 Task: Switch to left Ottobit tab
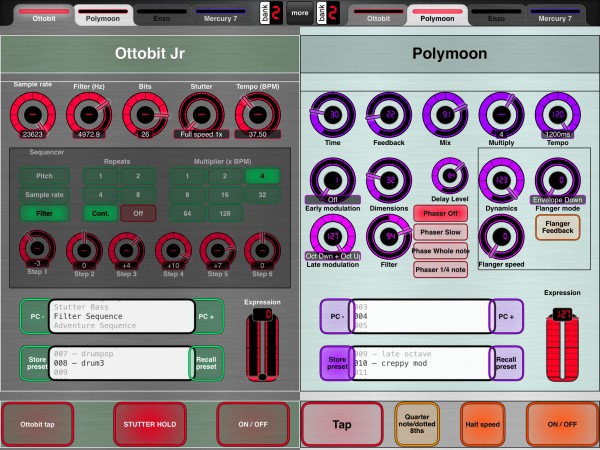coord(44,16)
